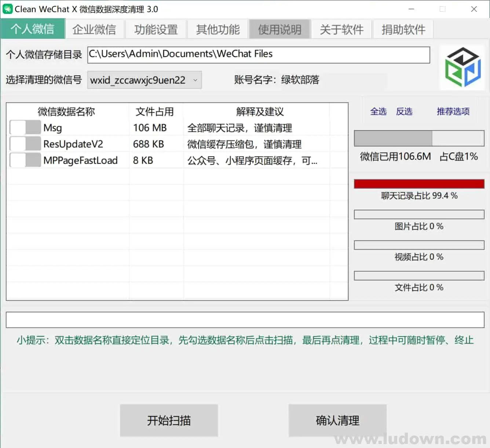Screen dimensions: 490x448
Task: Open the 功能设置 tab
Action: coord(156,29)
